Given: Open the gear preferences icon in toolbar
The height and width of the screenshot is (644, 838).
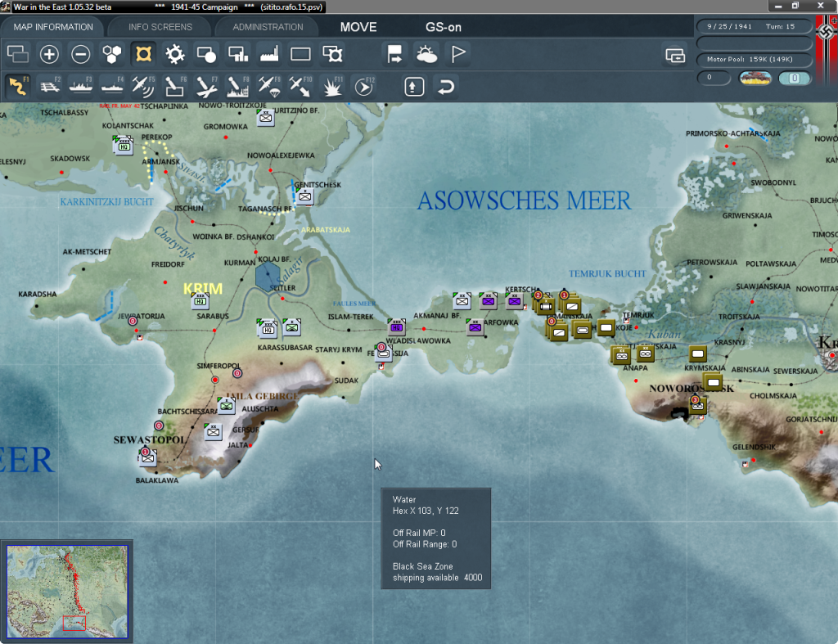Looking at the screenshot, I should [175, 54].
